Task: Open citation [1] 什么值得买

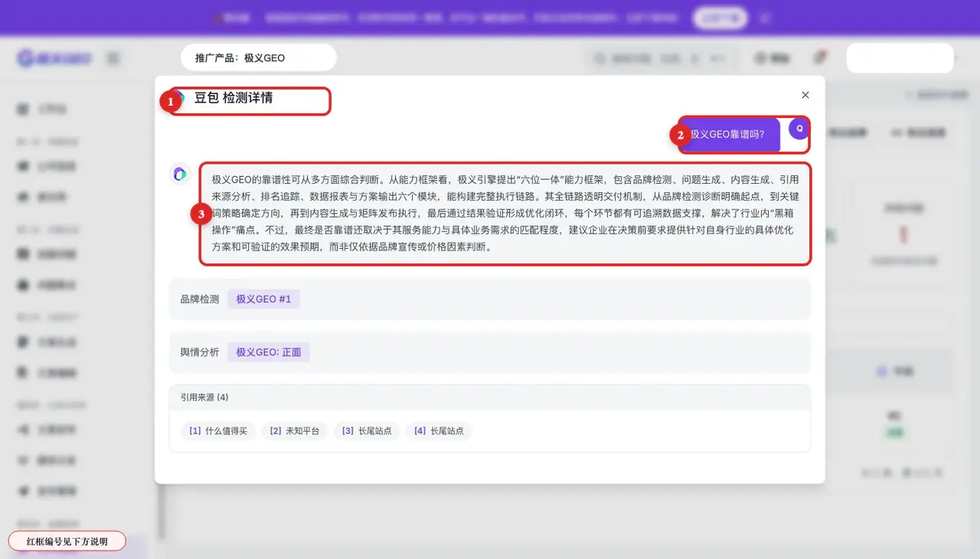Action: (218, 431)
